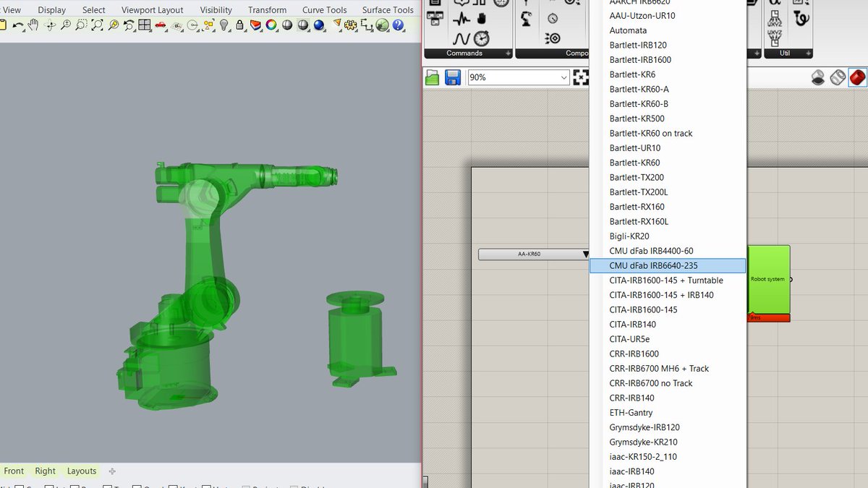This screenshot has height=488, width=868.
Task: Switch to four-viewport layout icon
Action: (x=144, y=25)
